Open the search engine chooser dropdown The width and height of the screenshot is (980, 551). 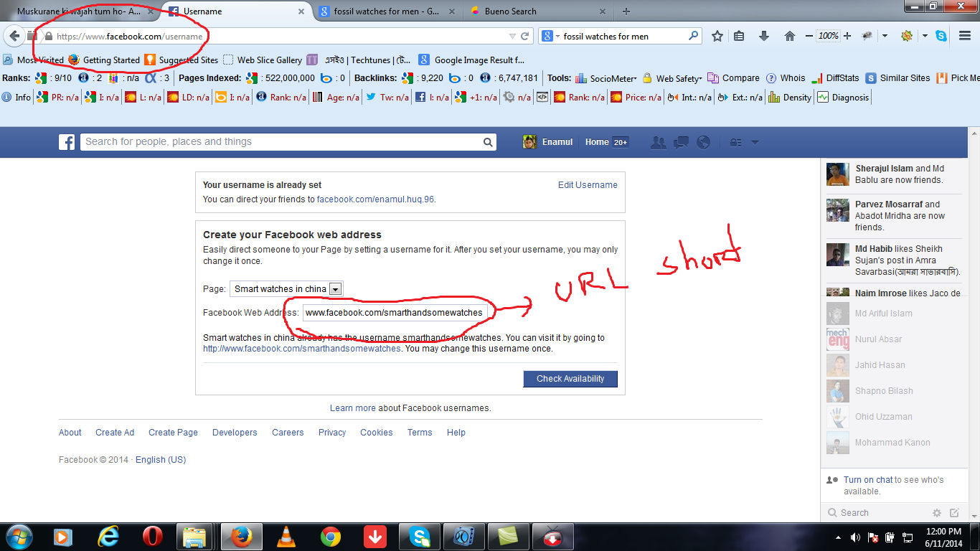click(550, 36)
